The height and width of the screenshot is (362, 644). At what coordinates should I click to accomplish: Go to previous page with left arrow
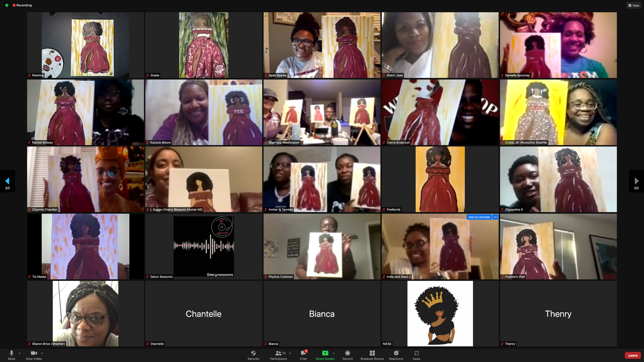pyautogui.click(x=7, y=181)
